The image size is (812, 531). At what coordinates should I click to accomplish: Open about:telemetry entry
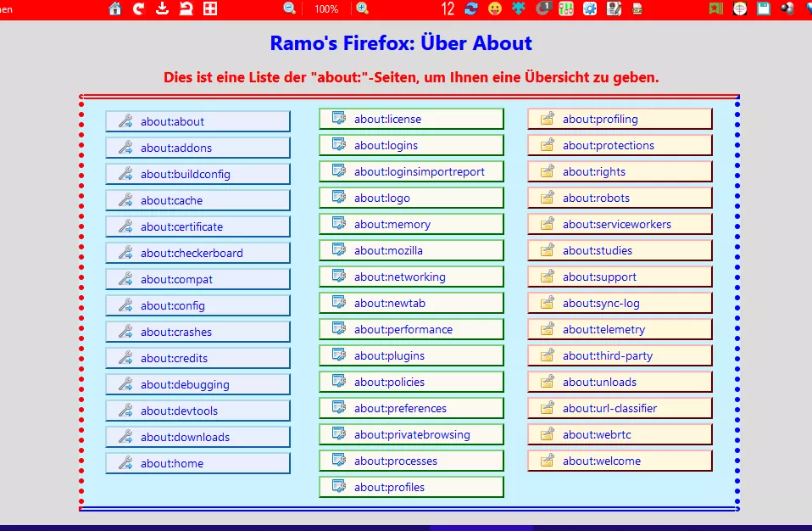pyautogui.click(x=620, y=329)
